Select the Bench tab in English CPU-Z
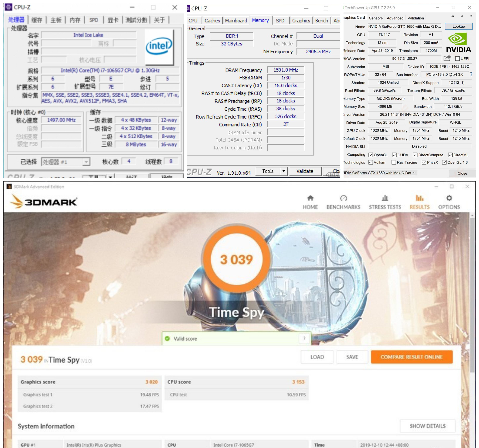Viewport: 479px width, 448px height. coord(321,21)
